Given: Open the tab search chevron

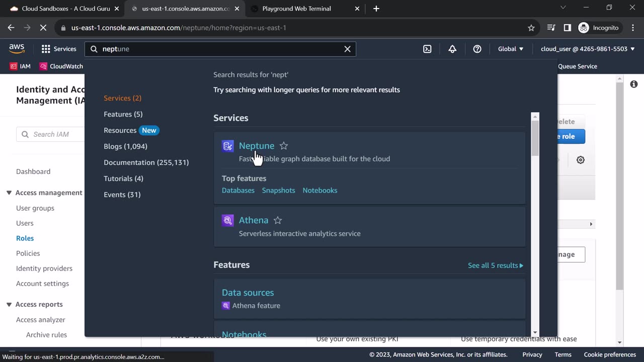Looking at the screenshot, I should pyautogui.click(x=563, y=8).
